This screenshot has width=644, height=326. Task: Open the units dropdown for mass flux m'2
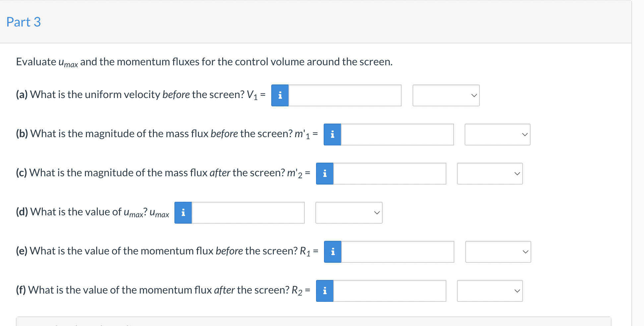489,173
